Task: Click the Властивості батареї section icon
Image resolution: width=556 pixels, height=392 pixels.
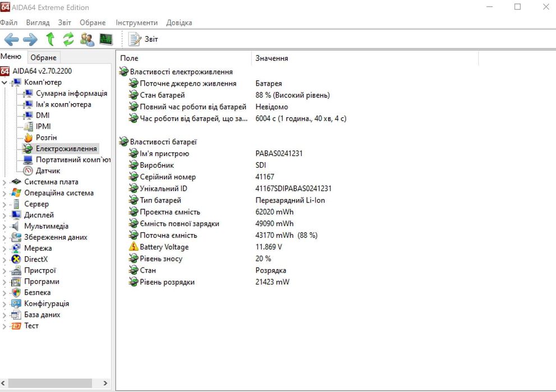Action: (124, 142)
